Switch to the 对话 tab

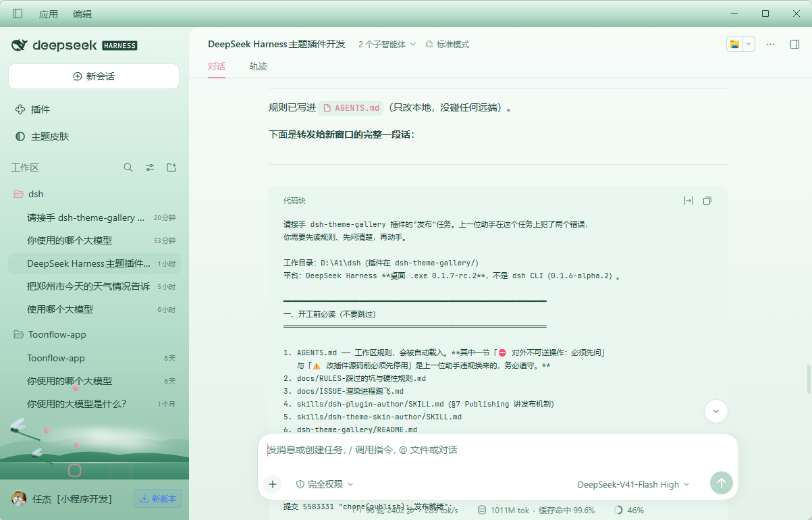click(217, 66)
